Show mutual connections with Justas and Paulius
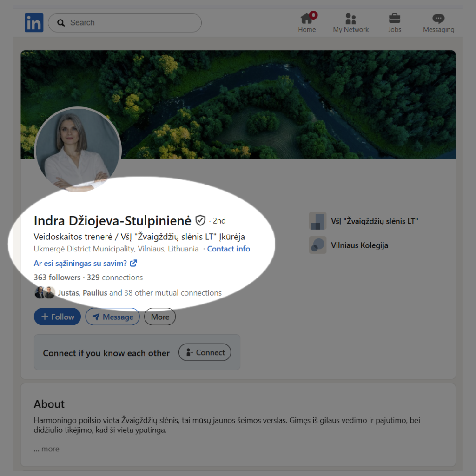 tap(139, 293)
